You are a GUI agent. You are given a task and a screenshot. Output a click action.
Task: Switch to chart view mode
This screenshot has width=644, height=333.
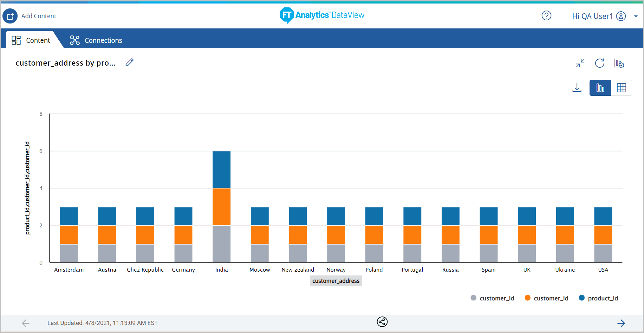pyautogui.click(x=600, y=88)
